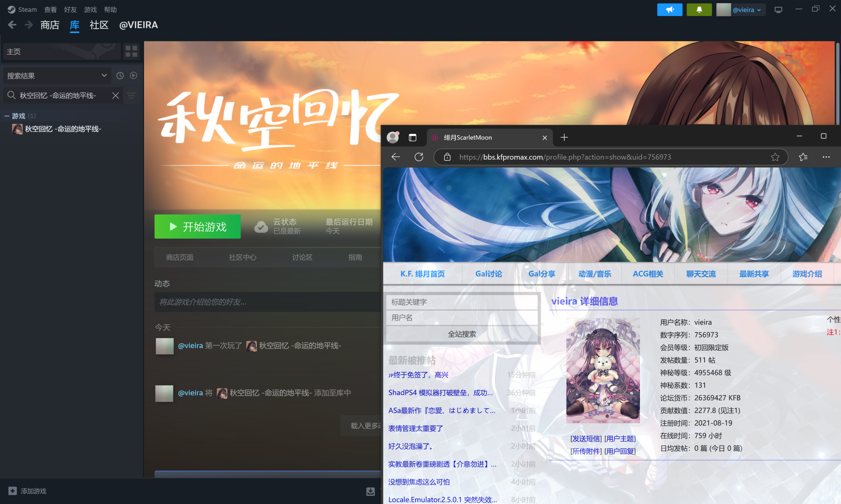Show recent games clock filter
The image size is (841, 504).
tap(120, 75)
